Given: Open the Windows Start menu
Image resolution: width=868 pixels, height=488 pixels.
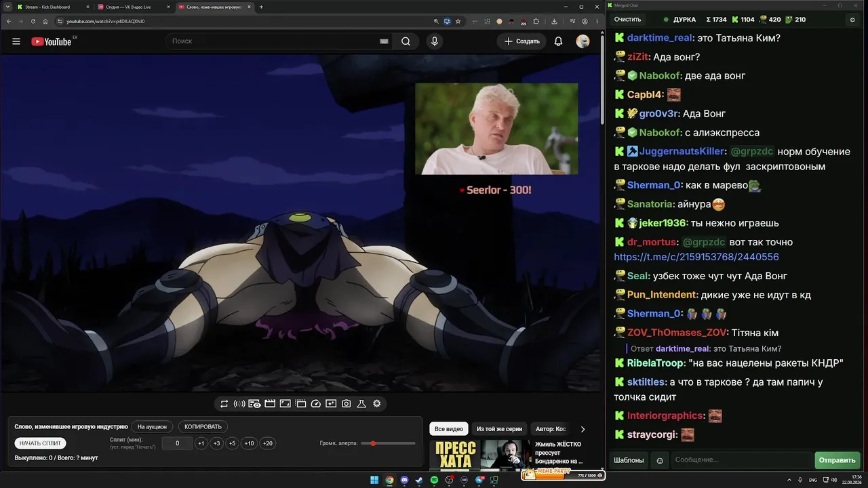Looking at the screenshot, I should coord(374,481).
